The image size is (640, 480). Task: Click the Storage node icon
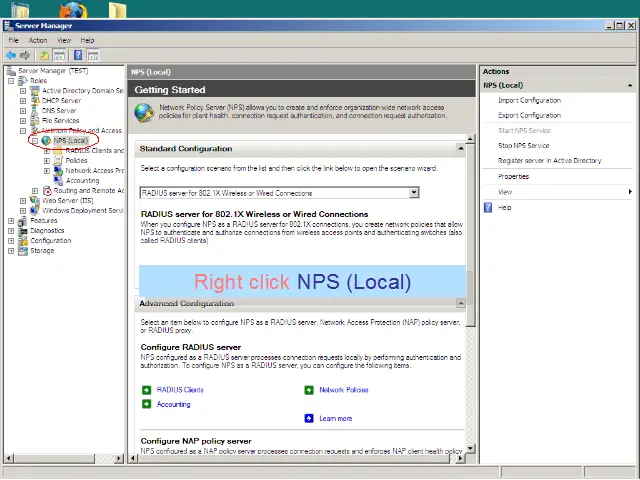pos(23,251)
